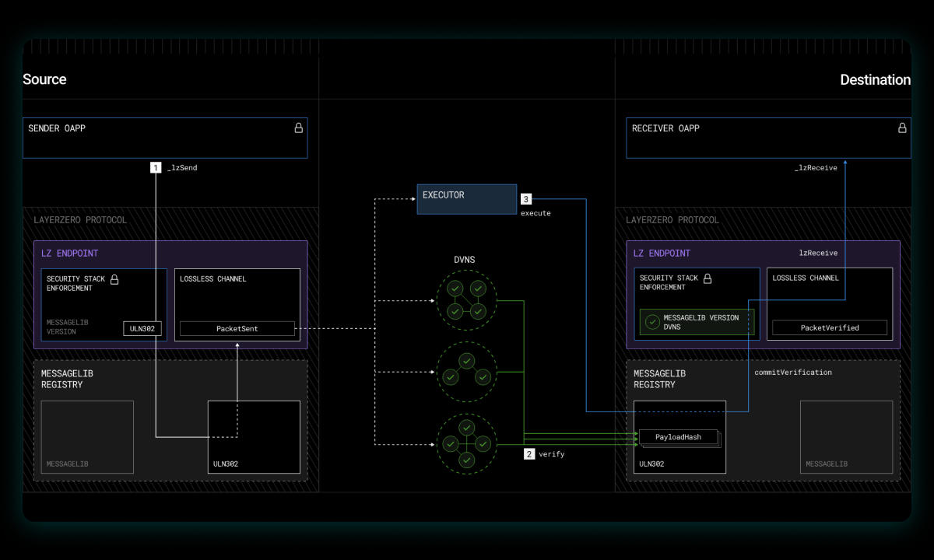This screenshot has height=560, width=934.
Task: Click "MESSAGELIB VERSION DVNS" text in green box
Action: 701,322
